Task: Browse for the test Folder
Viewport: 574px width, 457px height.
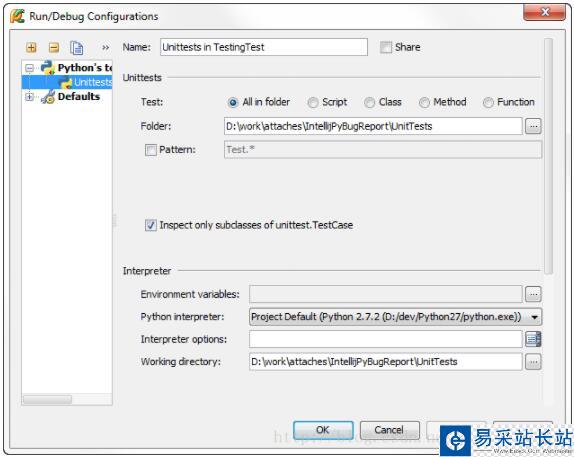Action: click(533, 127)
